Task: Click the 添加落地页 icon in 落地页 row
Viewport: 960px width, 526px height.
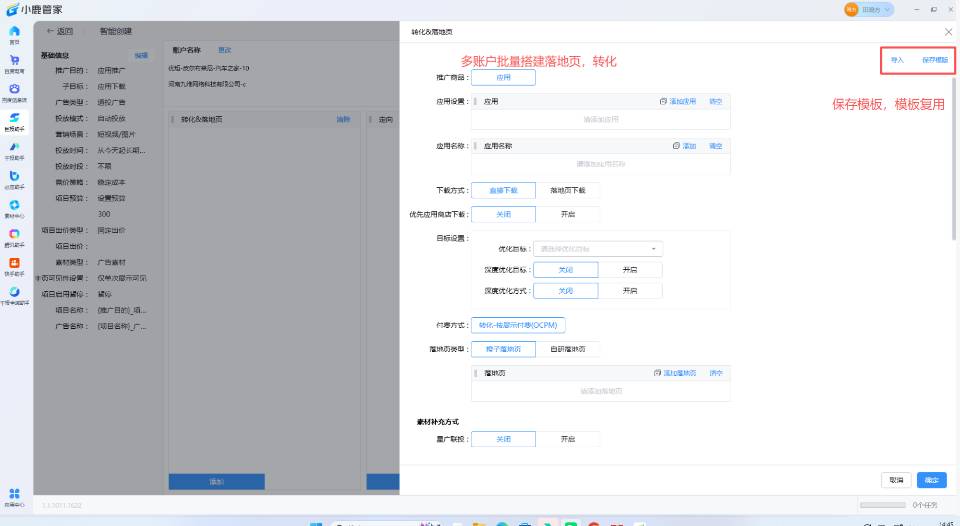Action: pyautogui.click(x=657, y=373)
